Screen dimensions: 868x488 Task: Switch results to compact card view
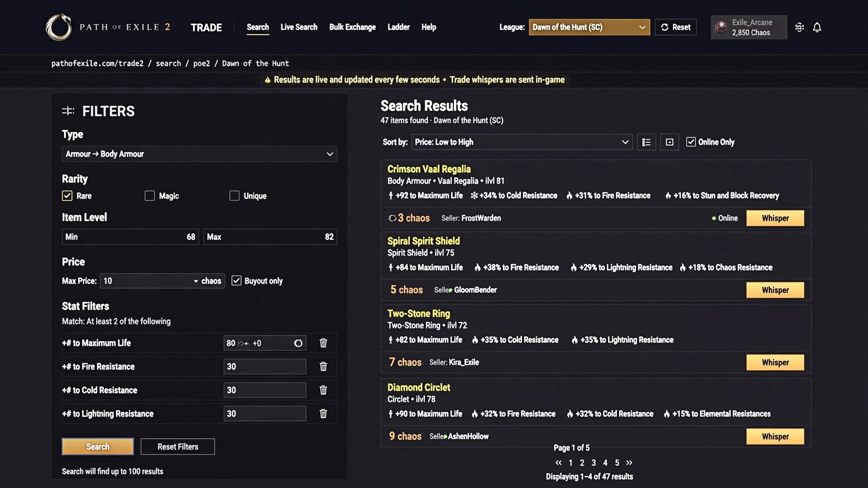(x=669, y=142)
